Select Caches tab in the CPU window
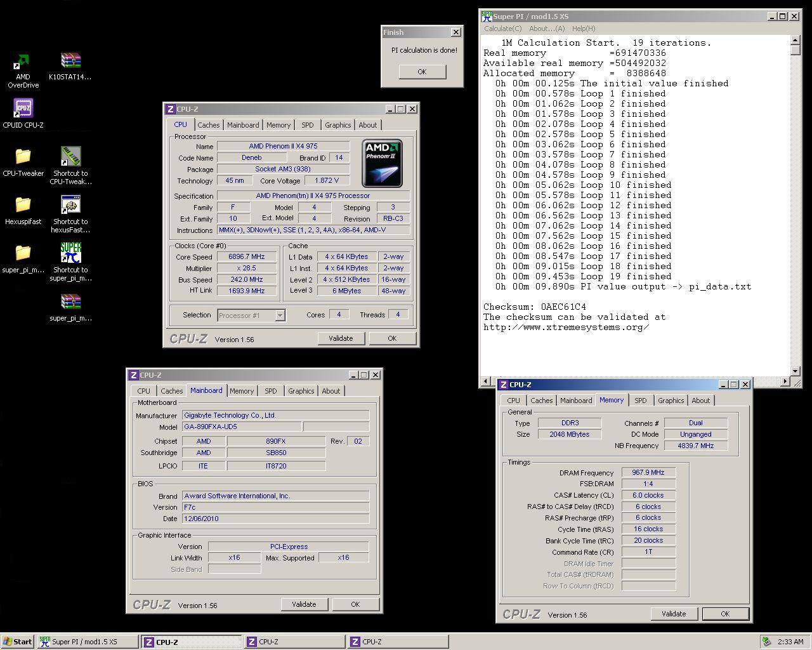Image resolution: width=812 pixels, height=650 pixels. pos(208,125)
